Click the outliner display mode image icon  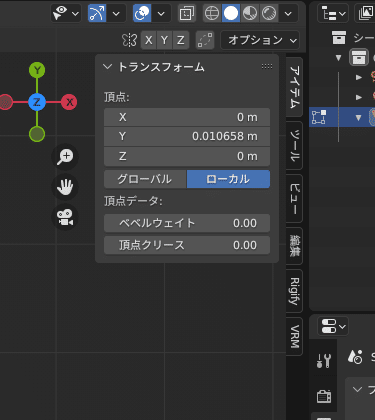[366, 14]
